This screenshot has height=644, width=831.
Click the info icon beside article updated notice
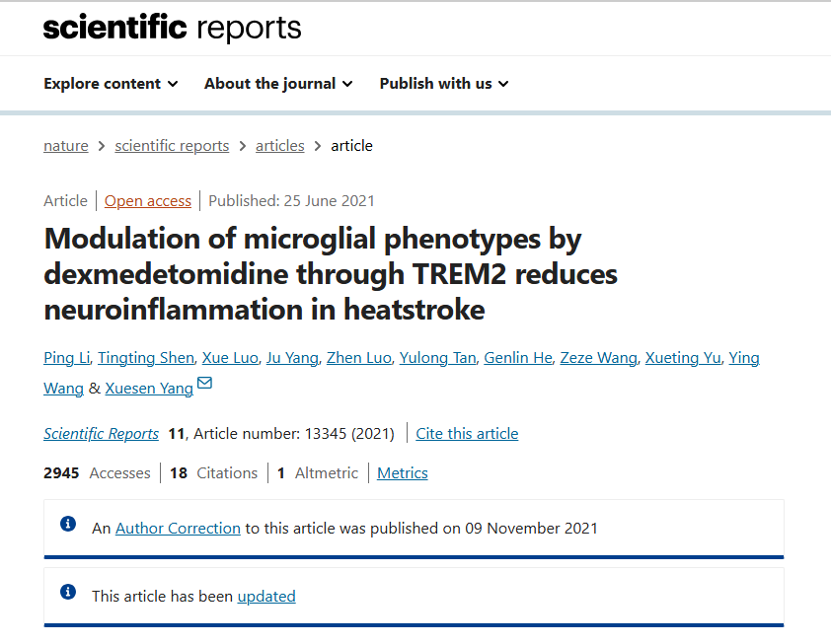(68, 592)
